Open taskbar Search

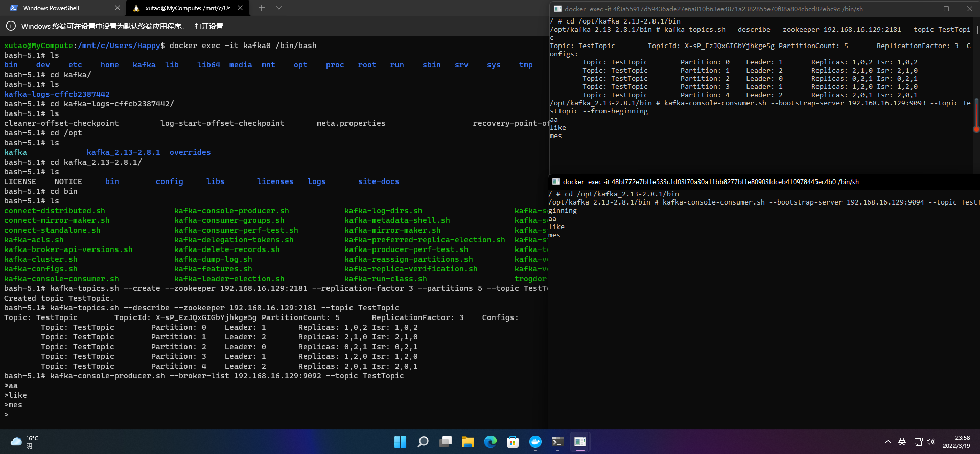click(423, 442)
